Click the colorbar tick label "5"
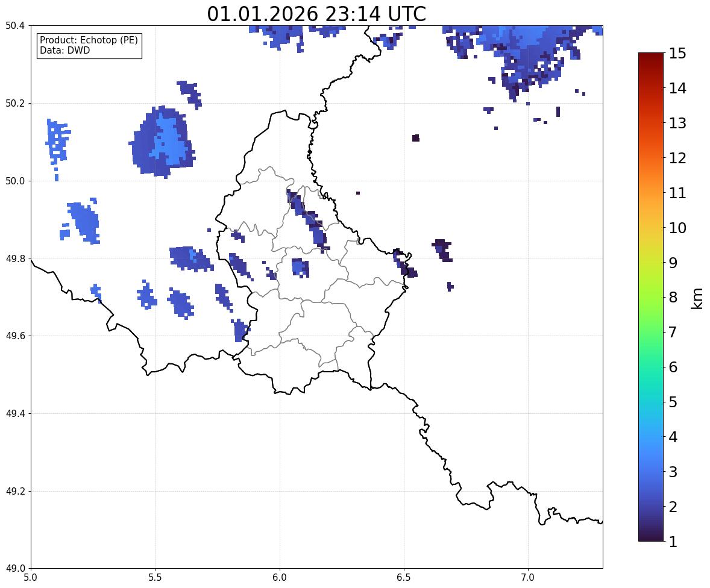 673,402
